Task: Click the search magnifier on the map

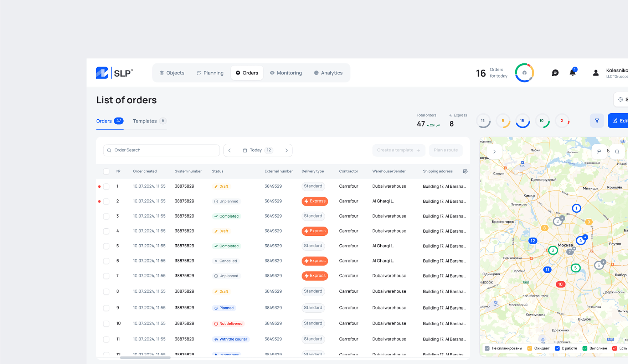Action: click(x=617, y=151)
